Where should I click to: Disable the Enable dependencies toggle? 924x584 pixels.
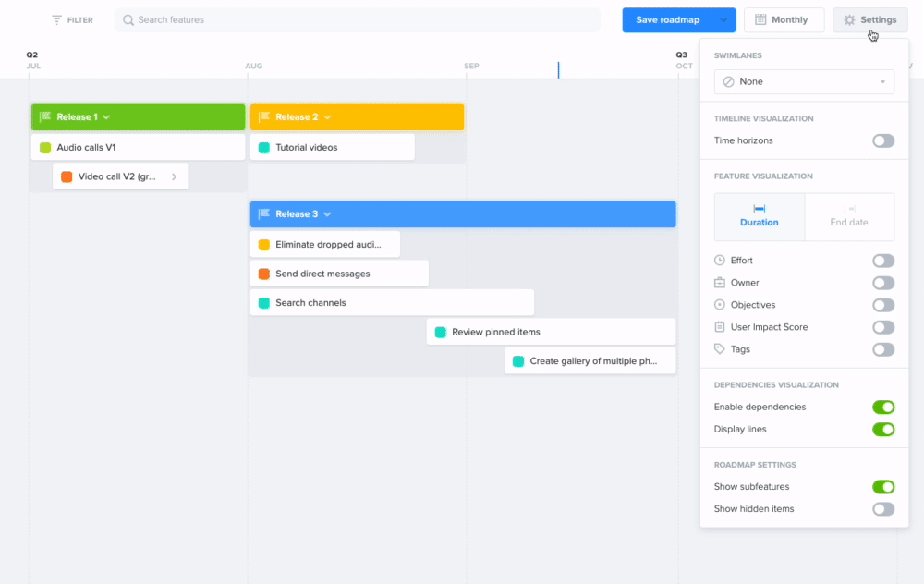(x=883, y=408)
